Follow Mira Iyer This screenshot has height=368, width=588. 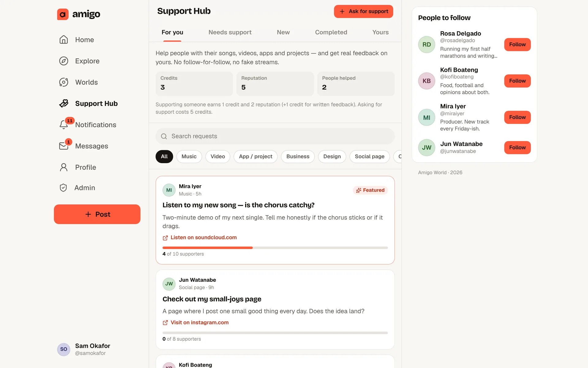517,117
